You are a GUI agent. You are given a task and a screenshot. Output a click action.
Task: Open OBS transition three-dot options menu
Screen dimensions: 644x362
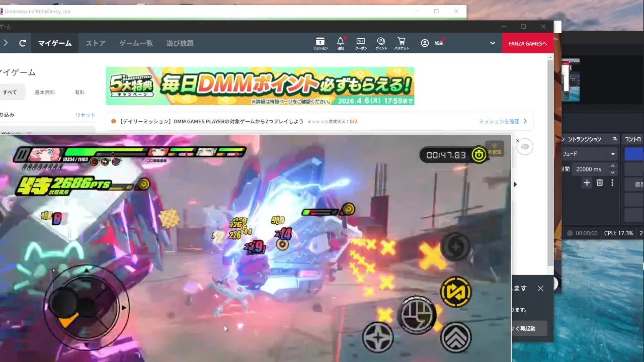click(612, 183)
